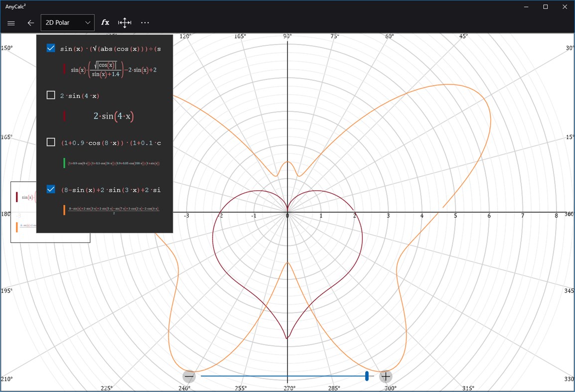This screenshot has height=392, width=575.
Task: Click the orange color bar of the butterfly function
Action: (64, 210)
